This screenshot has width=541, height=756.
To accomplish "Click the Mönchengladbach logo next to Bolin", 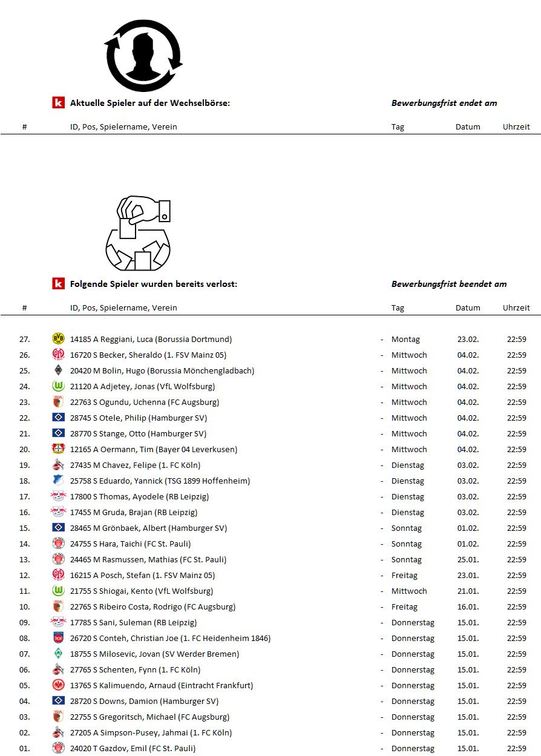I will click(58, 370).
